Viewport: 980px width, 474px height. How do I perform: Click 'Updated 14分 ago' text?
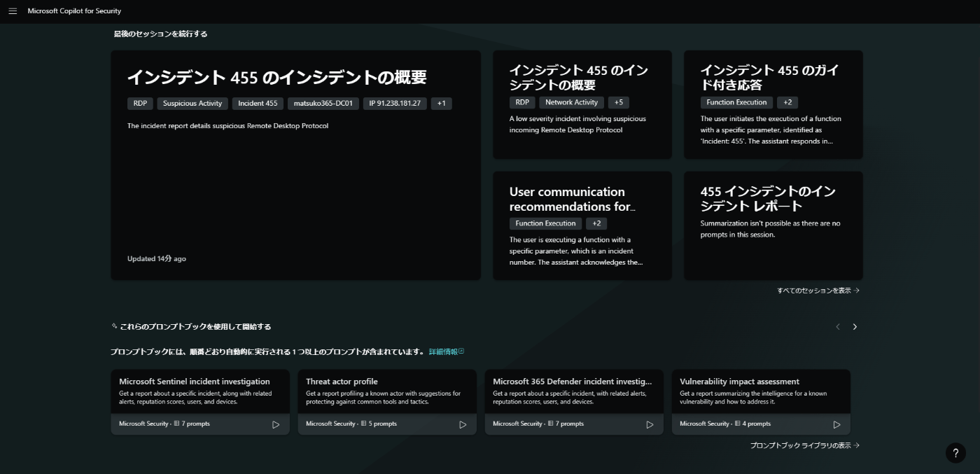coord(157,259)
